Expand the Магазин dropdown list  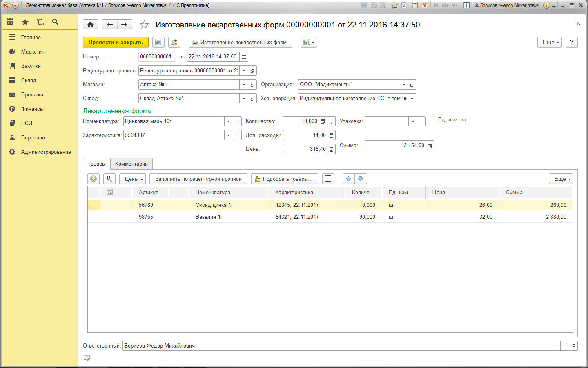[244, 85]
